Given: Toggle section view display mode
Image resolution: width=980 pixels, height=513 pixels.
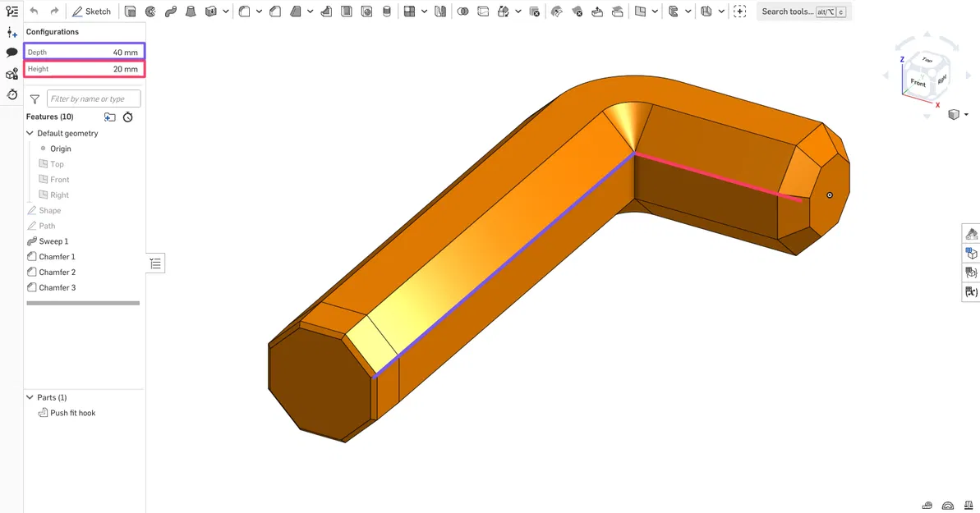Looking at the screenshot, I should (971, 253).
